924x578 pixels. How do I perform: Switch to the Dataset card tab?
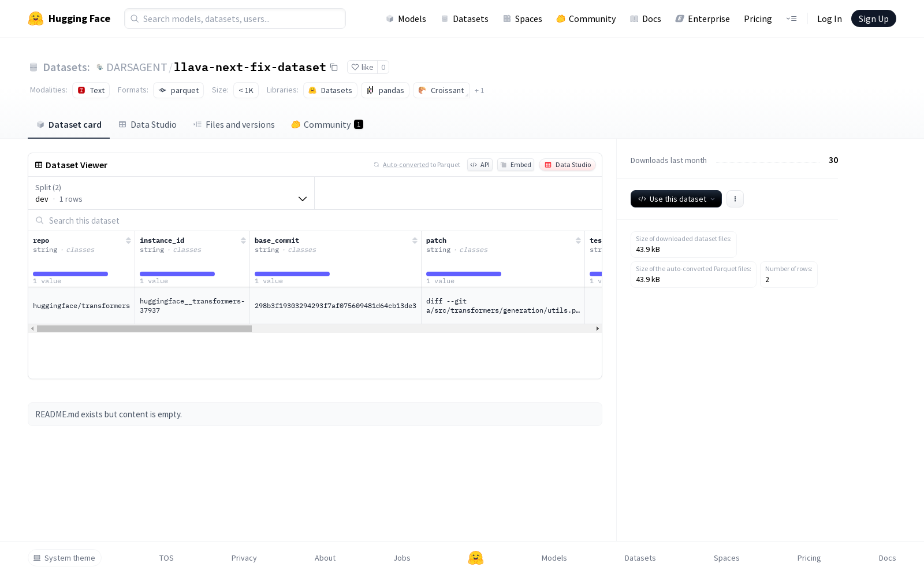pyautogui.click(x=69, y=124)
